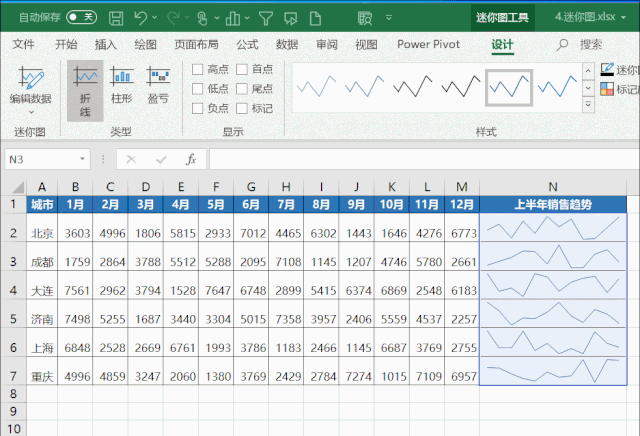Image resolution: width=640 pixels, height=436 pixels.
Task: Select the first sparkline style thumbnail
Action: click(x=316, y=87)
